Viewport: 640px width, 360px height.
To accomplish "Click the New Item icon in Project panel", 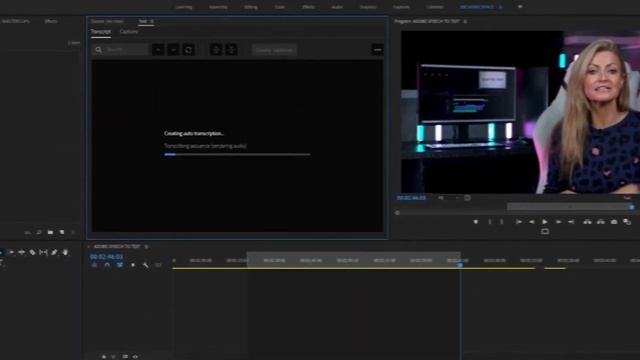I will click(62, 232).
